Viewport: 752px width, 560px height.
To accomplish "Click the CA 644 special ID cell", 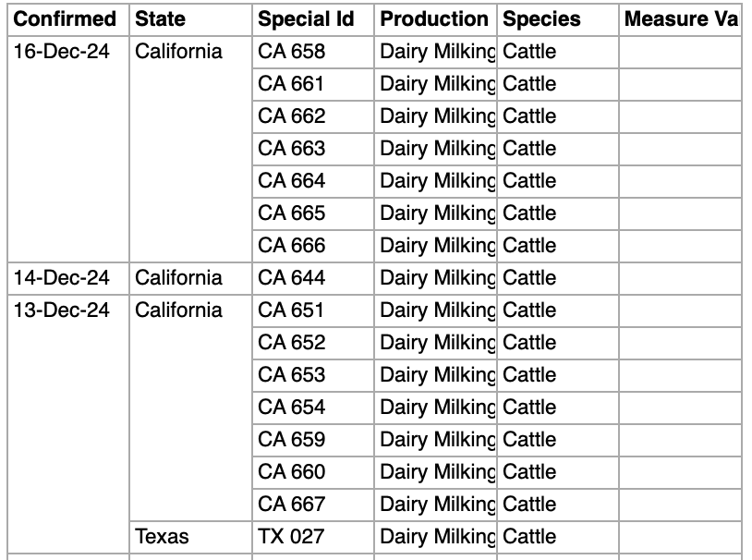I will (x=292, y=278).
